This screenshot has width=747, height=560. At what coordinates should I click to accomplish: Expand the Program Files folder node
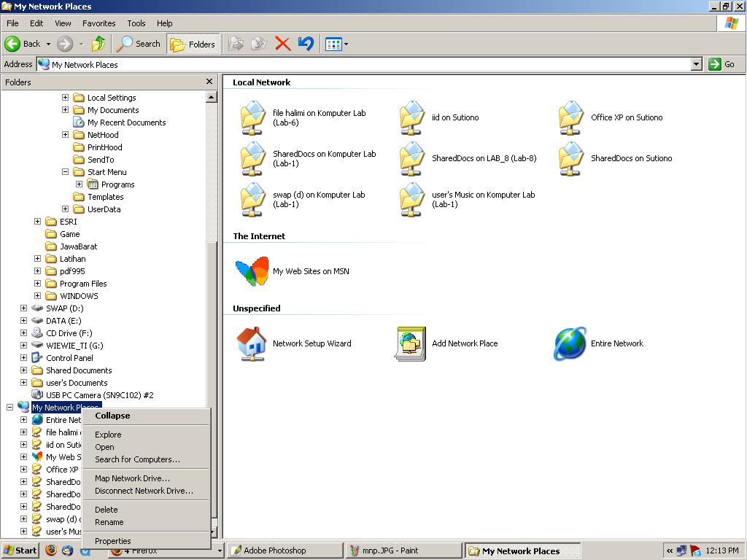38,284
